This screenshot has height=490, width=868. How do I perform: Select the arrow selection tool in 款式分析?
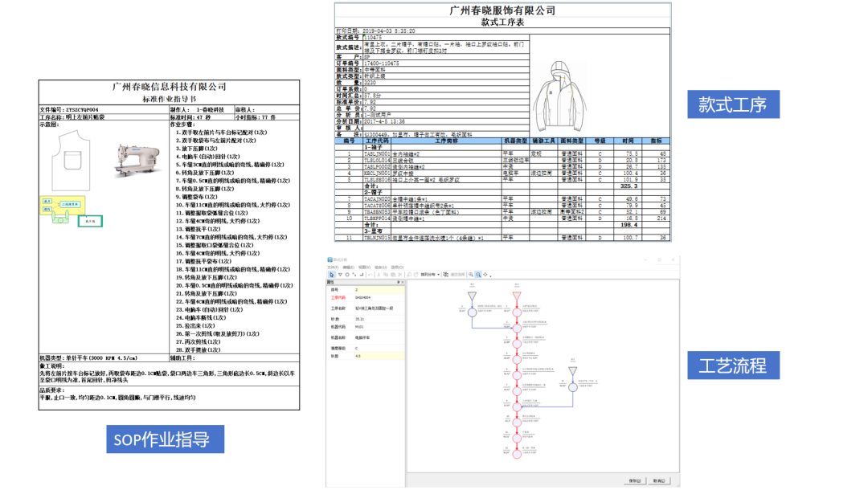tap(332, 275)
